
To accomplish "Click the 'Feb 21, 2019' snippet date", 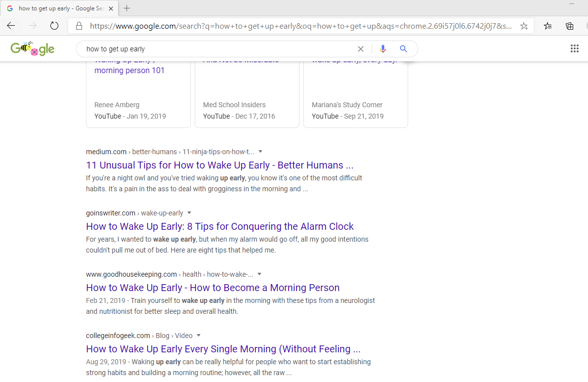I will pos(105,300).
